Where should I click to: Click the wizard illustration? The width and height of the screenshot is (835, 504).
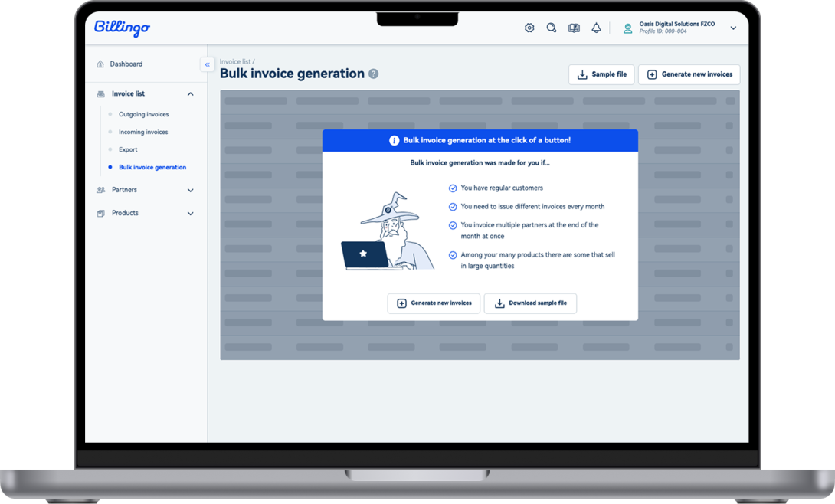(x=388, y=231)
